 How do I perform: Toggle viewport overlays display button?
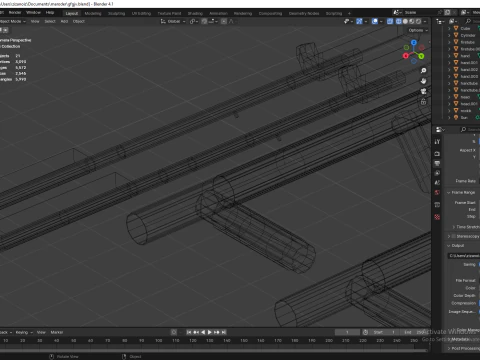pyautogui.click(x=375, y=21)
